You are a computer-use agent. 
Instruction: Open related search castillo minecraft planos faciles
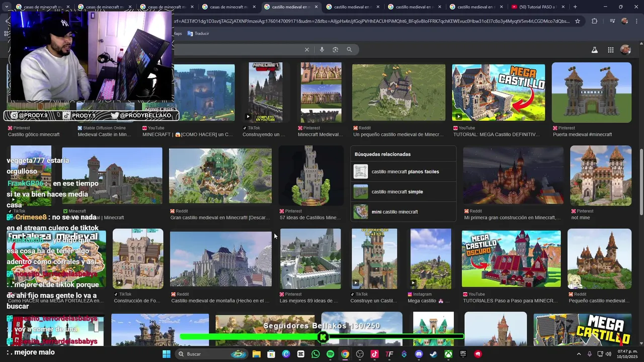click(404, 171)
